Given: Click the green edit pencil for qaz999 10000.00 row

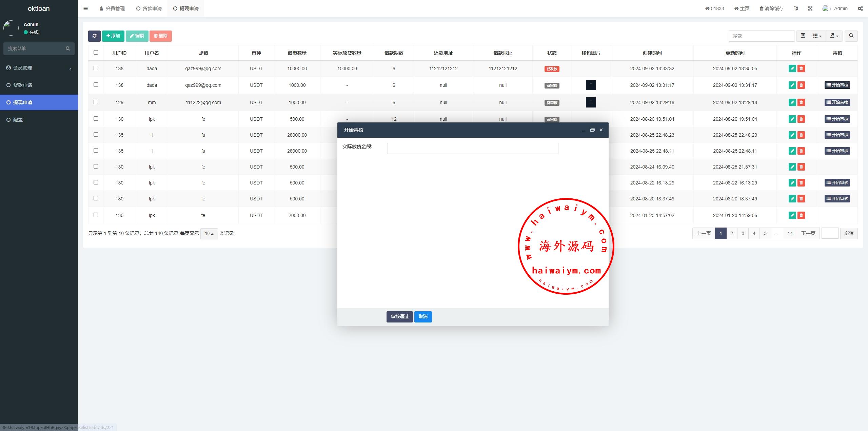Looking at the screenshot, I should pos(792,68).
